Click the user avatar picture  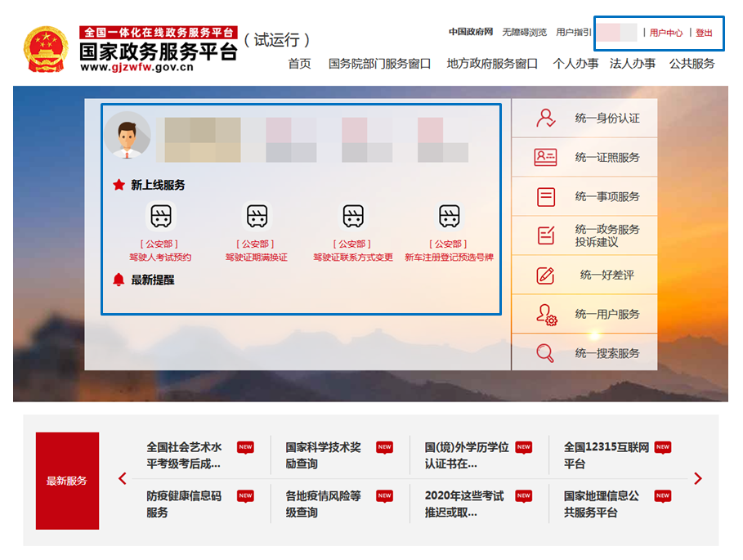(x=127, y=136)
